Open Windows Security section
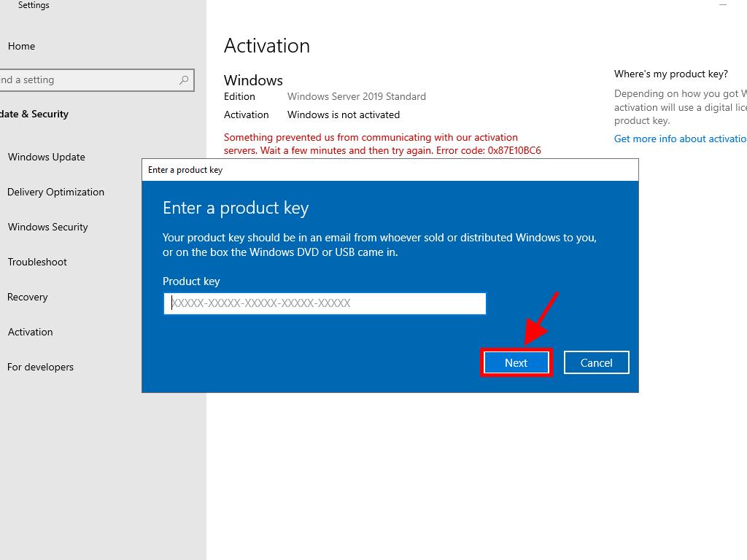 (47, 227)
